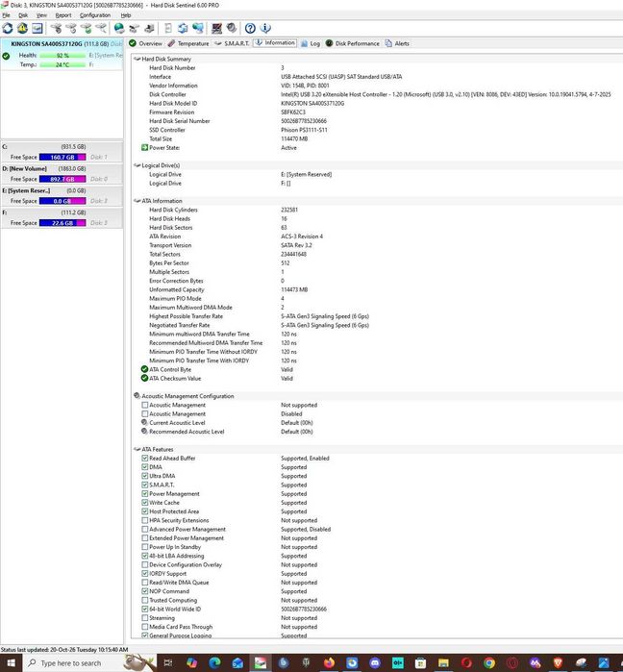Collapse the Acoustic Management Configuration section
The width and height of the screenshot is (623, 672).
click(x=137, y=395)
